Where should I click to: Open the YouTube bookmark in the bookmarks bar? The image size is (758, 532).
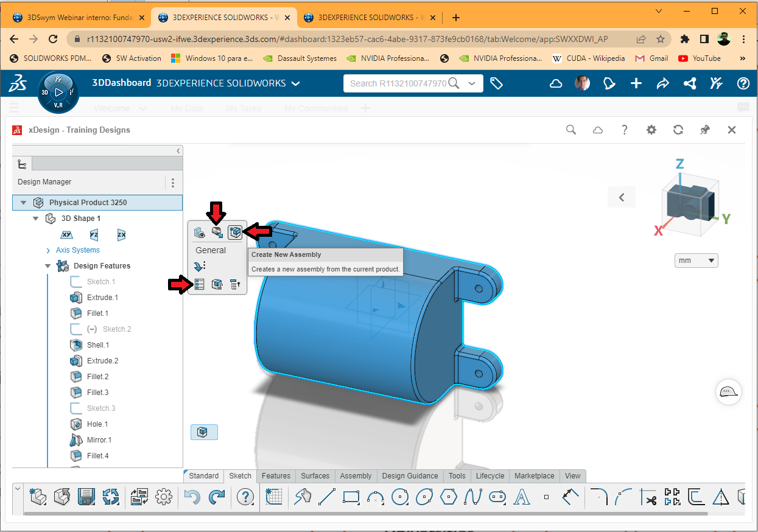click(700, 58)
